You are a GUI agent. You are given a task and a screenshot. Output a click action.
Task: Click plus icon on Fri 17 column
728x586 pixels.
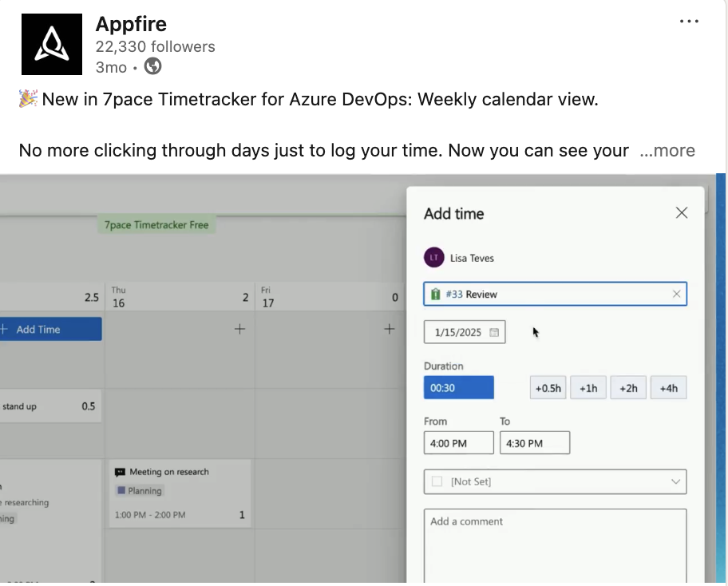point(389,329)
